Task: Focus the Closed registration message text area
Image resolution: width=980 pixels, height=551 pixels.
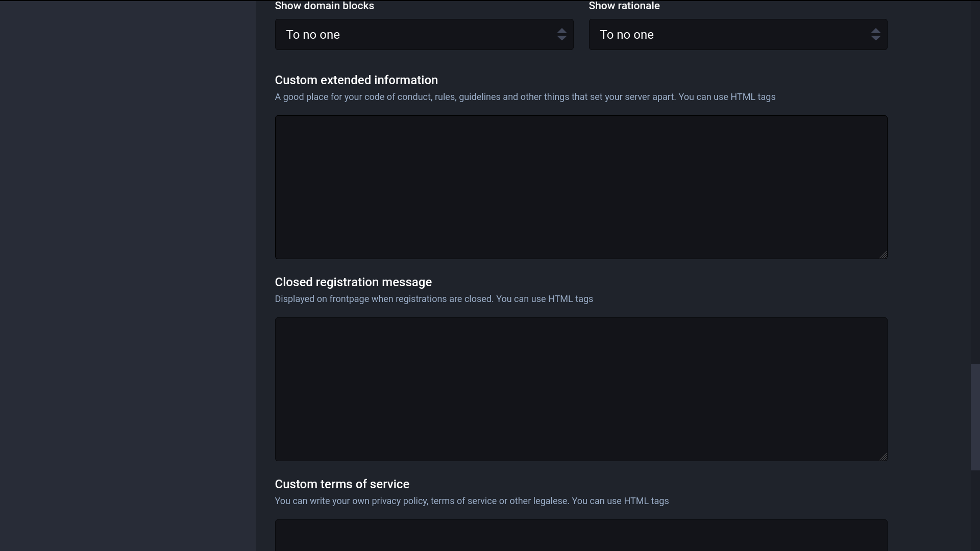Action: click(x=581, y=389)
